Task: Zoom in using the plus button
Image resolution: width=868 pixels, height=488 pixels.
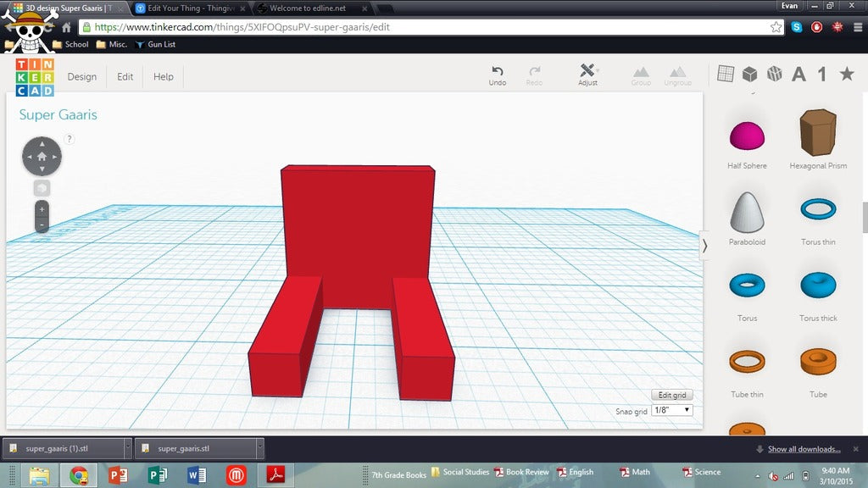Action: (42, 208)
